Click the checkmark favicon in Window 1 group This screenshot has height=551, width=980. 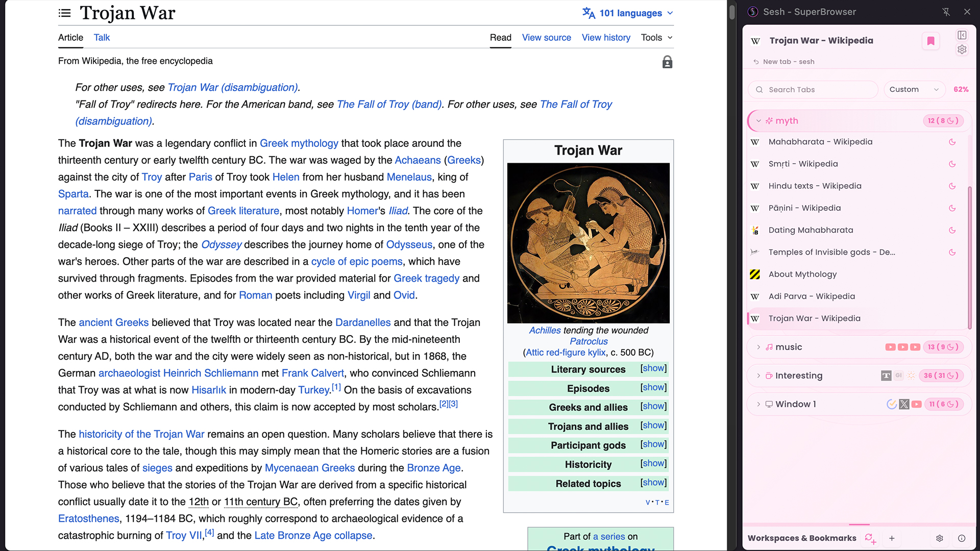click(892, 404)
